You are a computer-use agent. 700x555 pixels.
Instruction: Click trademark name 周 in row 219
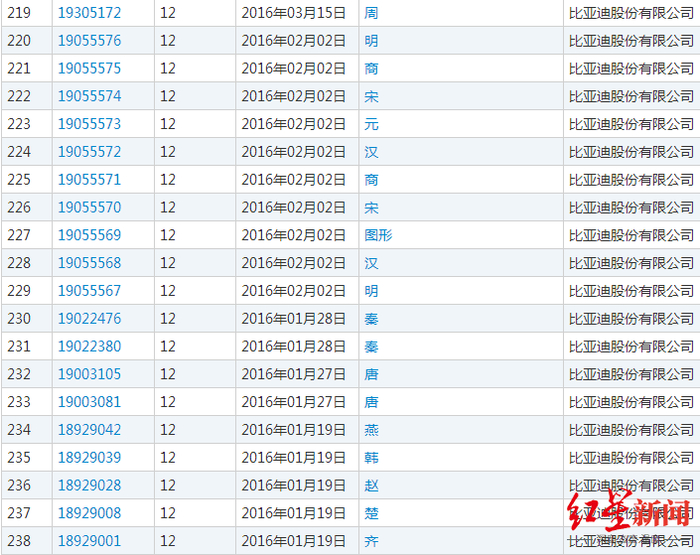tap(371, 13)
